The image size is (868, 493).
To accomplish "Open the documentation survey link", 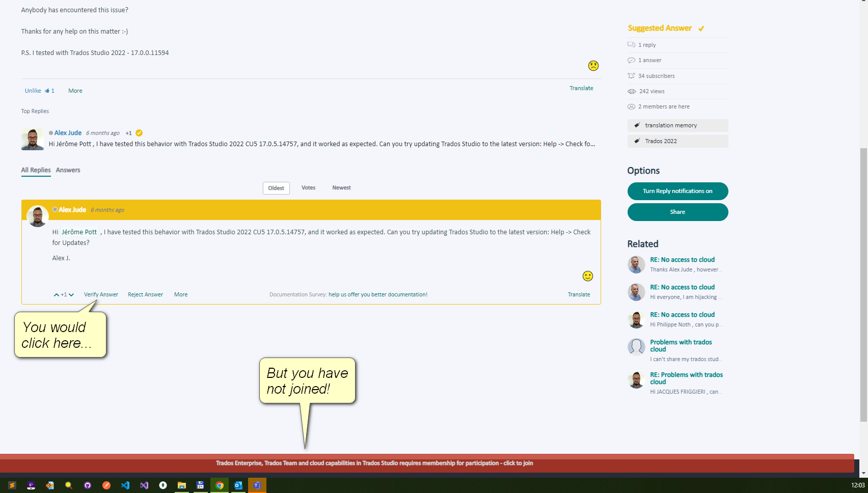I will click(x=378, y=294).
